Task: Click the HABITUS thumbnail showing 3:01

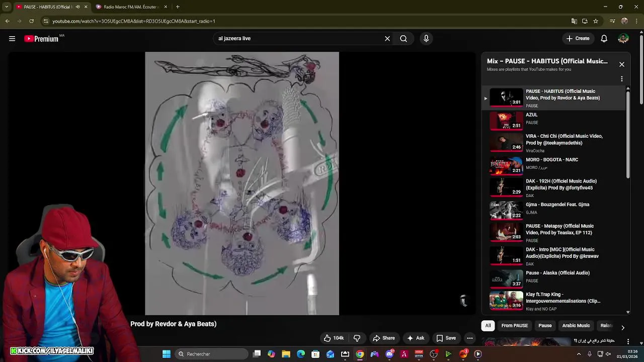Action: pyautogui.click(x=506, y=98)
